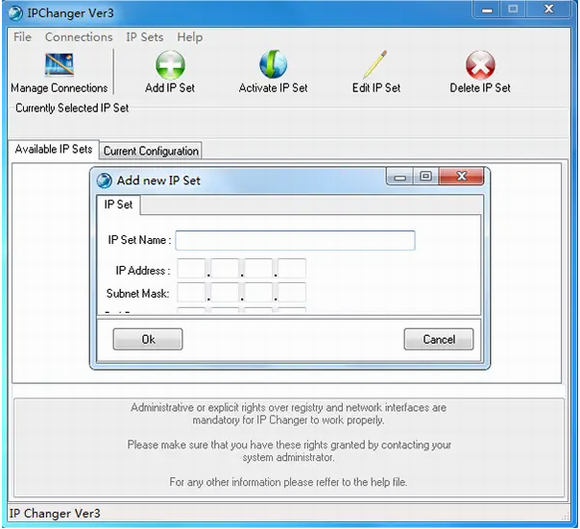Switch to the Current Configuration tab

(151, 151)
